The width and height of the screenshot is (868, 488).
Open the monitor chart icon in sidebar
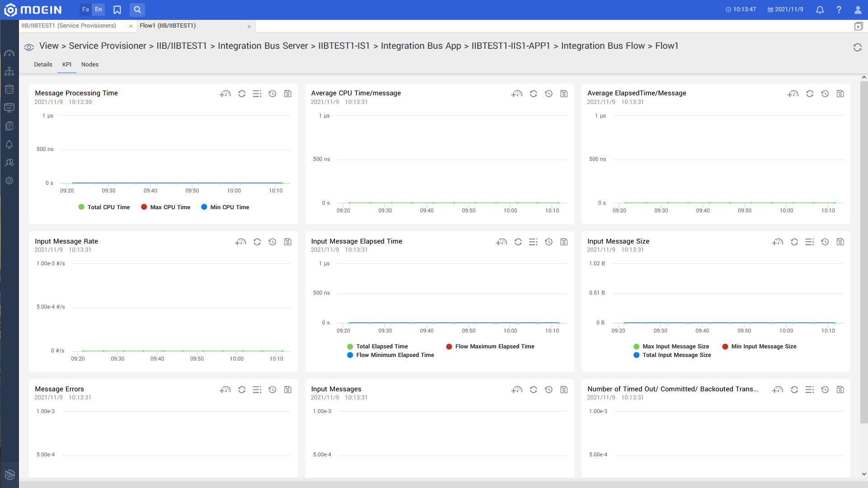9,108
